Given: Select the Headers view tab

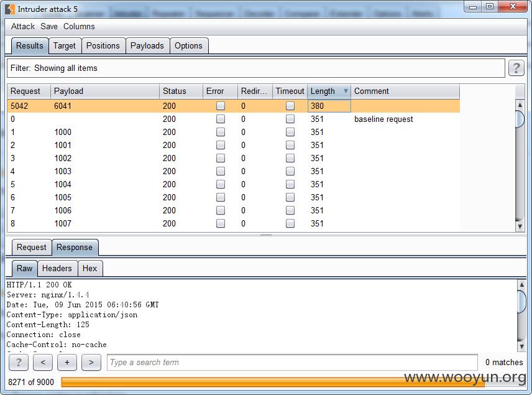Looking at the screenshot, I should [57, 268].
